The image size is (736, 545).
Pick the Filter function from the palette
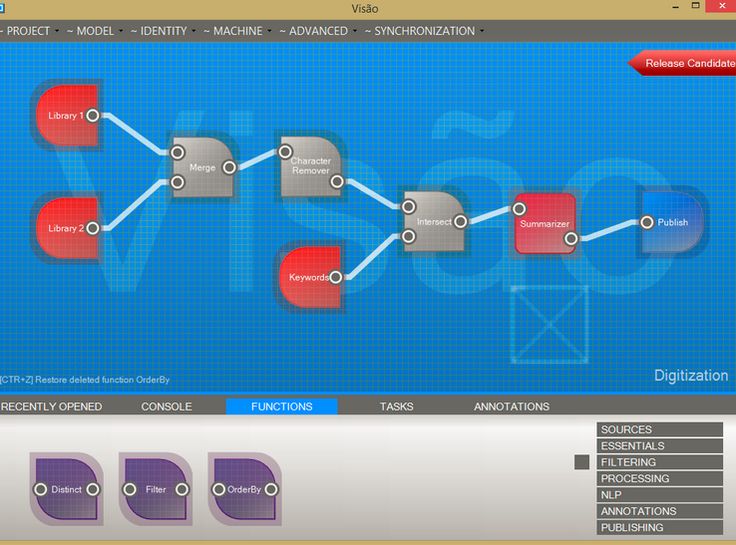(x=156, y=489)
